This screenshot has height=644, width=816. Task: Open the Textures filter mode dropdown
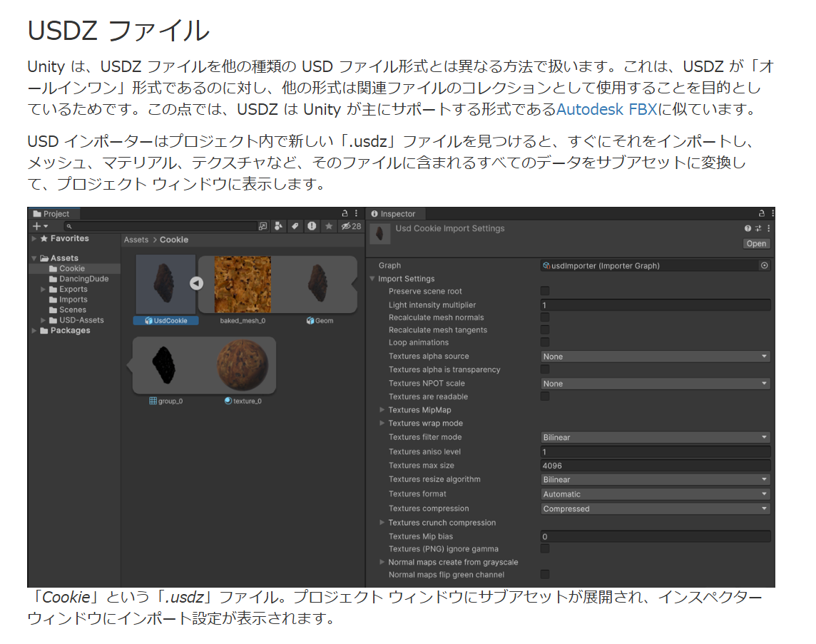(x=654, y=437)
